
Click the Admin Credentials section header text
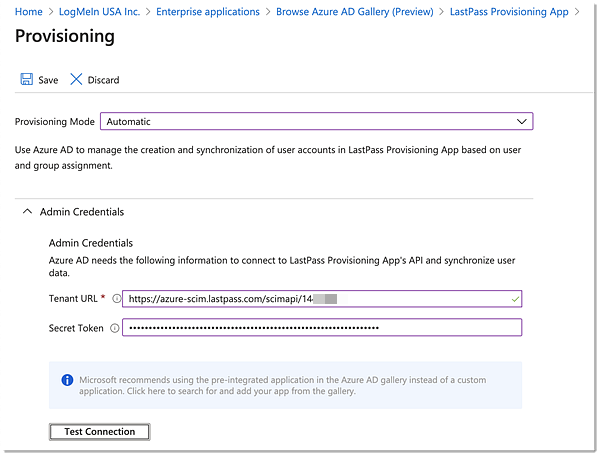pos(82,212)
